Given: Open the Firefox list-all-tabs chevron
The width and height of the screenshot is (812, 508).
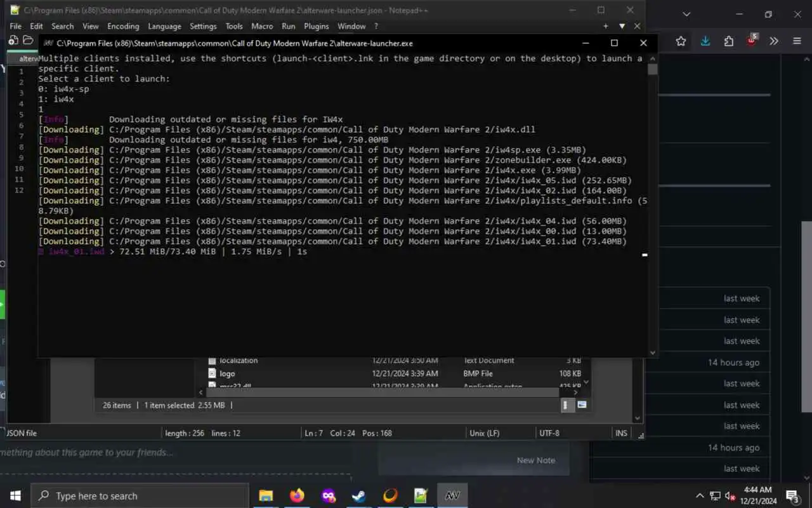Looking at the screenshot, I should click(686, 14).
